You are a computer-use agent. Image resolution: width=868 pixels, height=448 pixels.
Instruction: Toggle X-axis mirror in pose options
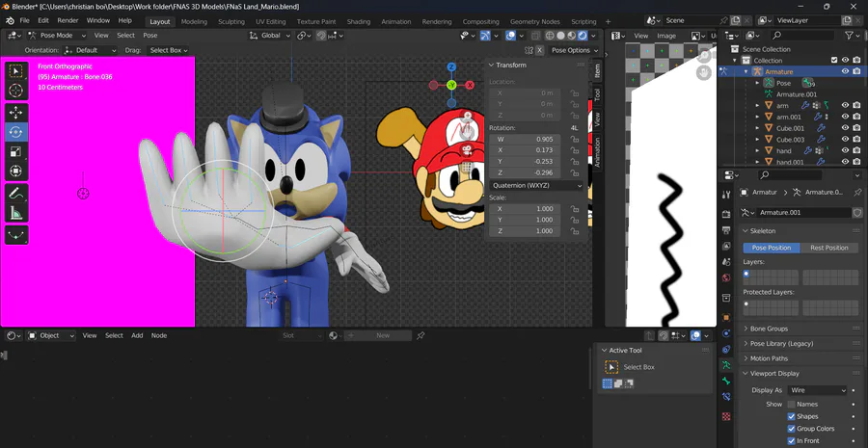[539, 50]
